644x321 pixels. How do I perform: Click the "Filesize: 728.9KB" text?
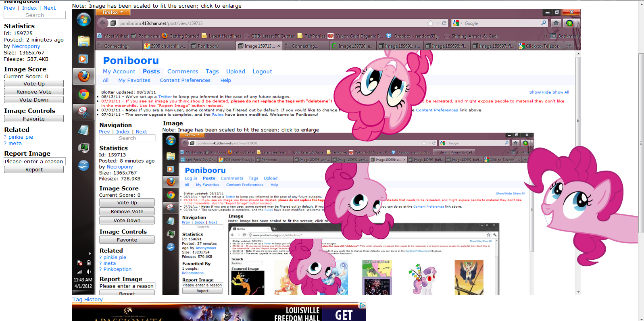120,179
